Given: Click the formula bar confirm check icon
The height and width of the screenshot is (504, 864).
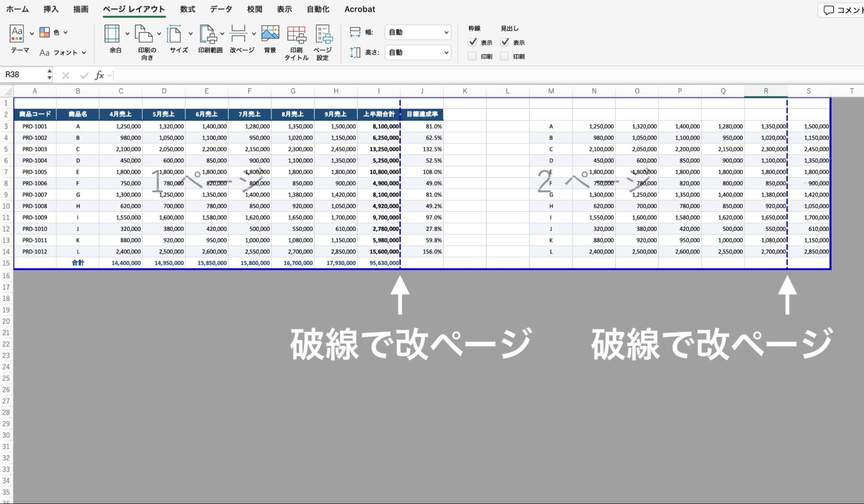Looking at the screenshot, I should [x=84, y=76].
